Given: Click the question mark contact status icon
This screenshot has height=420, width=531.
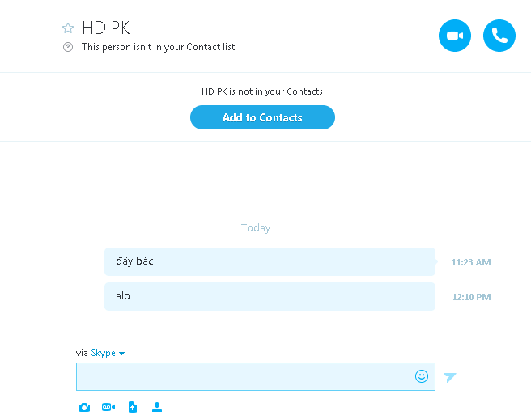Looking at the screenshot, I should 68,47.
